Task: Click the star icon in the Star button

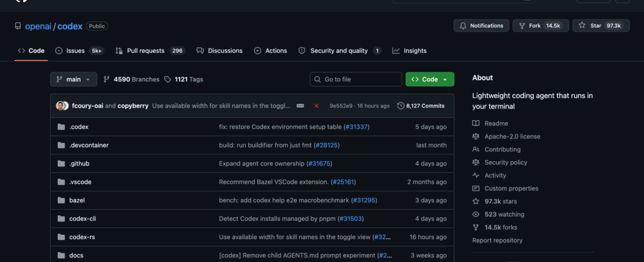Action: (x=582, y=25)
